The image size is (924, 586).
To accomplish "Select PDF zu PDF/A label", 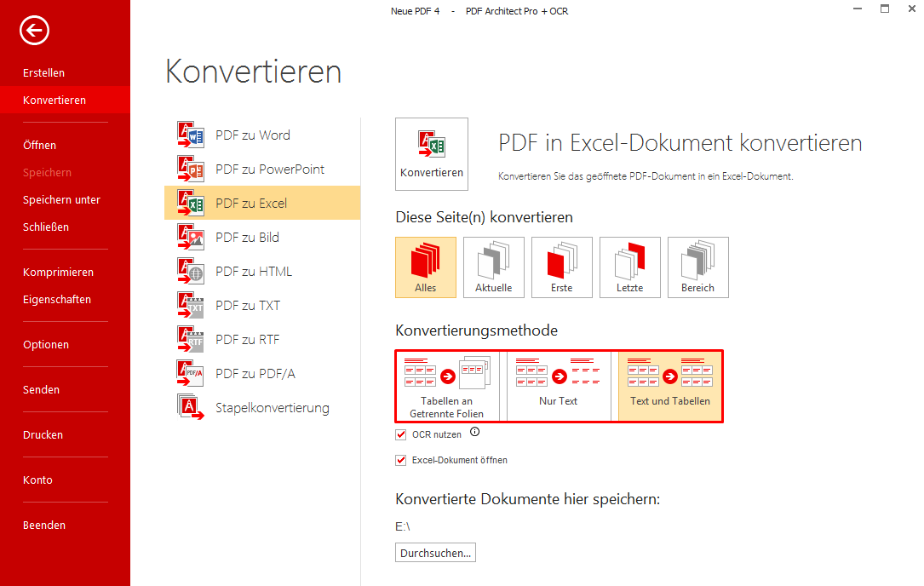I will pyautogui.click(x=255, y=373).
